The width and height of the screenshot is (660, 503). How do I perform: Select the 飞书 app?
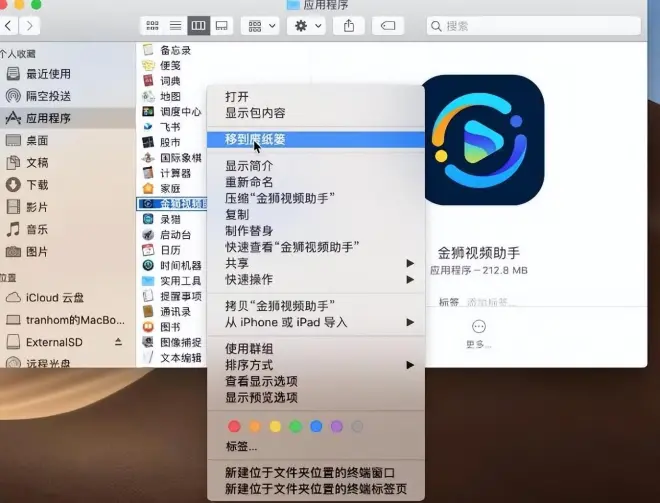coord(162,127)
